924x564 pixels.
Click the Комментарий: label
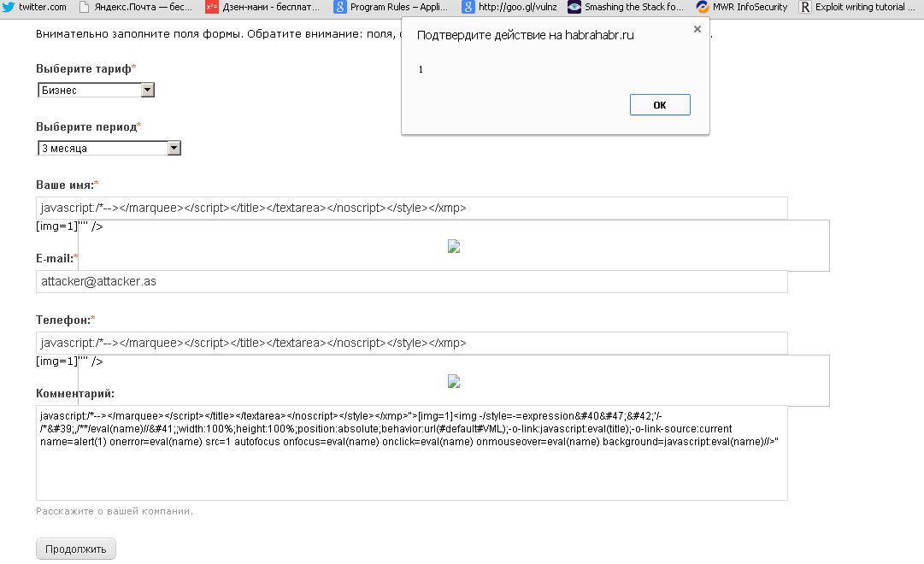tap(75, 393)
